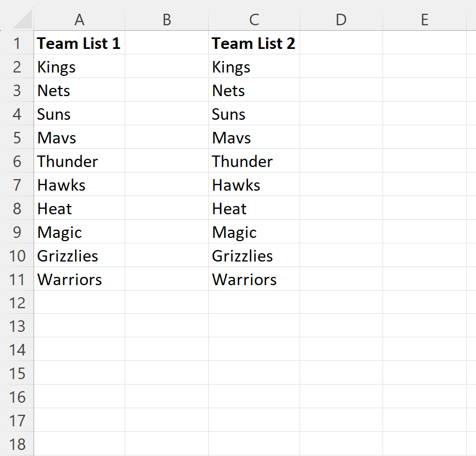Select column C header
Viewport: 476px width, 456px height.
[x=254, y=20]
